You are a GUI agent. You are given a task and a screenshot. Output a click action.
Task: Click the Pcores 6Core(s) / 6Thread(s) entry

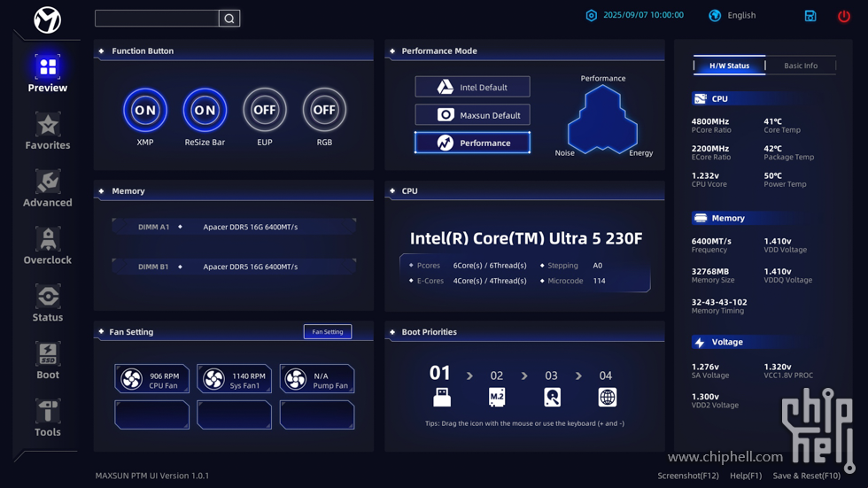pyautogui.click(x=468, y=266)
